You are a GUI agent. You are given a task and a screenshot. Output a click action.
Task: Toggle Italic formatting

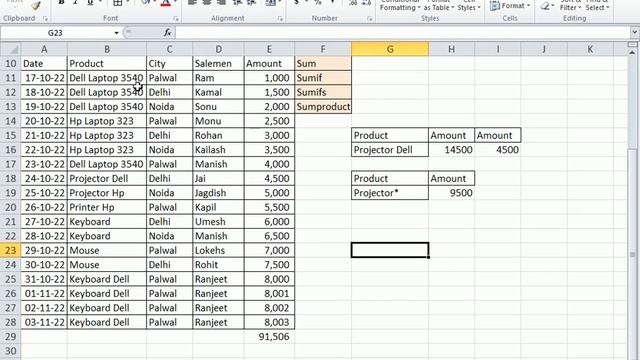click(x=76, y=3)
